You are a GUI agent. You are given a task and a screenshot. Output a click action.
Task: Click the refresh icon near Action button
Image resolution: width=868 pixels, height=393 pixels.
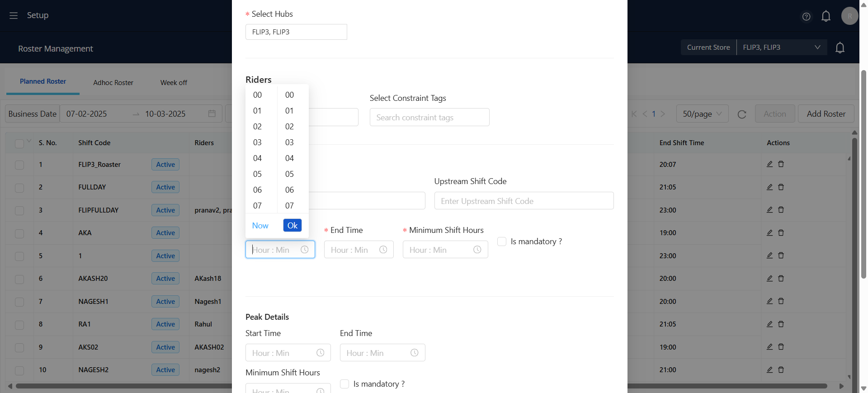(x=742, y=114)
